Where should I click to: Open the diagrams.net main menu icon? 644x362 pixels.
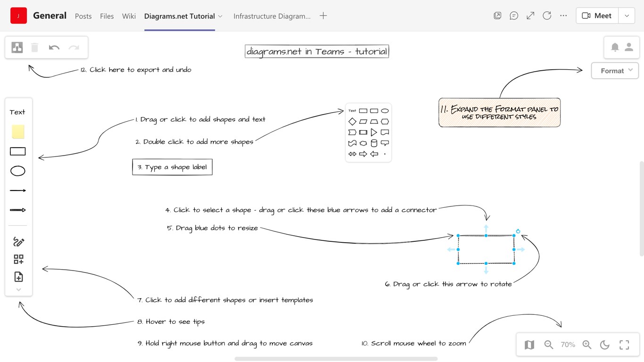[17, 48]
